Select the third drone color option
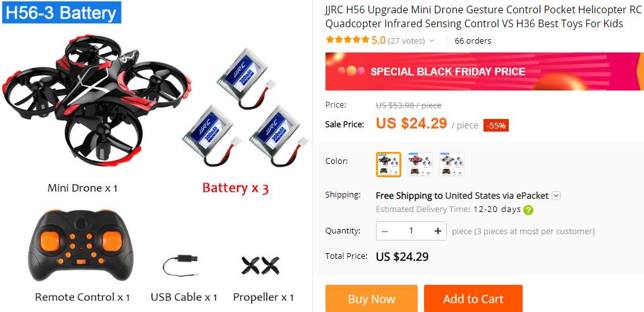644x312 pixels. click(451, 165)
